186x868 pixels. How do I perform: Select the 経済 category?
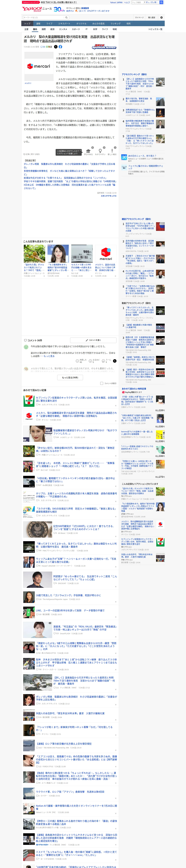(x=52, y=29)
